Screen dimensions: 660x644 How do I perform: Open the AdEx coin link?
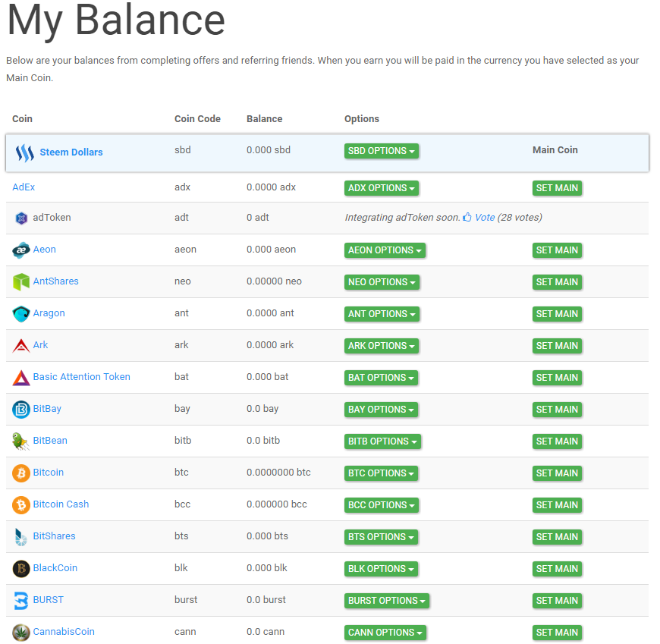click(24, 187)
